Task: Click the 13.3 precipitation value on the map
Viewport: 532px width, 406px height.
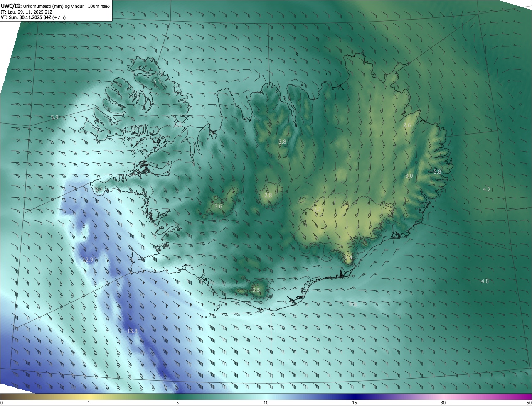Action: click(x=132, y=331)
